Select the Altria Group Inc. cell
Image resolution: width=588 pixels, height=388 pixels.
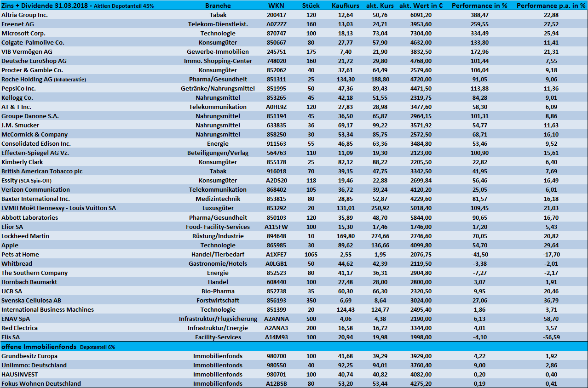click(x=24, y=15)
